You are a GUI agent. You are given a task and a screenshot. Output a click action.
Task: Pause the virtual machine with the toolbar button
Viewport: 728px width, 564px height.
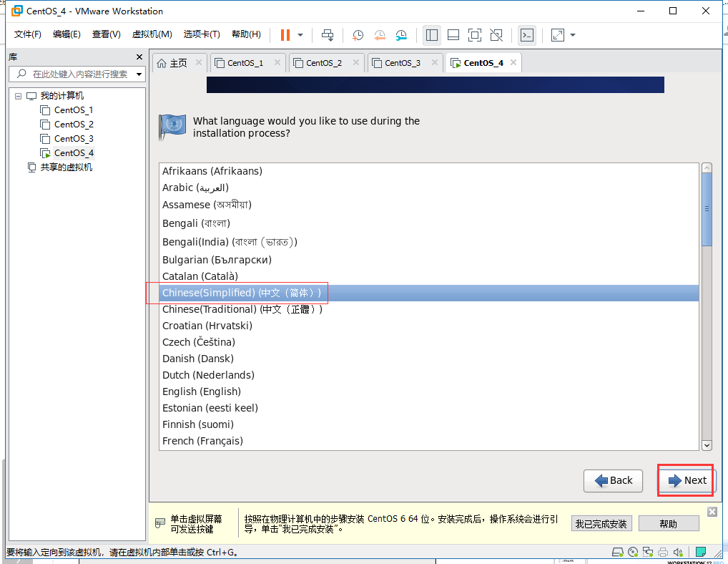coord(285,35)
